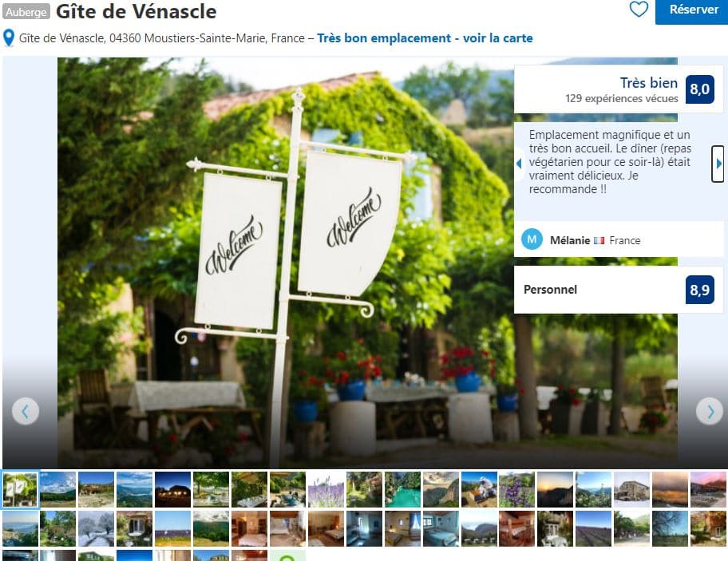This screenshot has width=728, height=561.
Task: Select the sunset mountain thumbnail
Action: (555, 489)
